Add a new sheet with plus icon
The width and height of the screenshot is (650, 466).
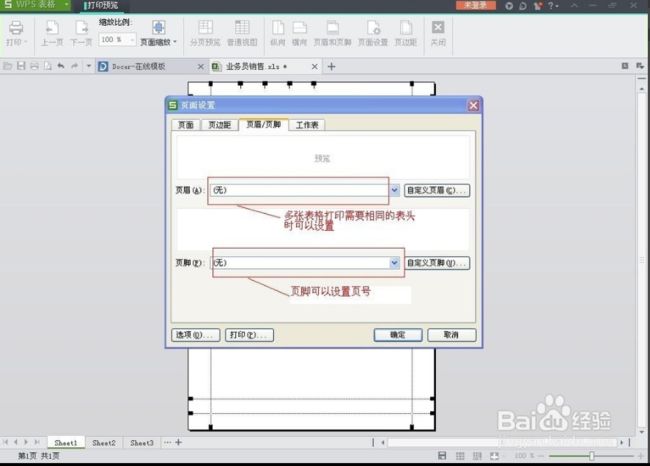pyautogui.click(x=179, y=442)
